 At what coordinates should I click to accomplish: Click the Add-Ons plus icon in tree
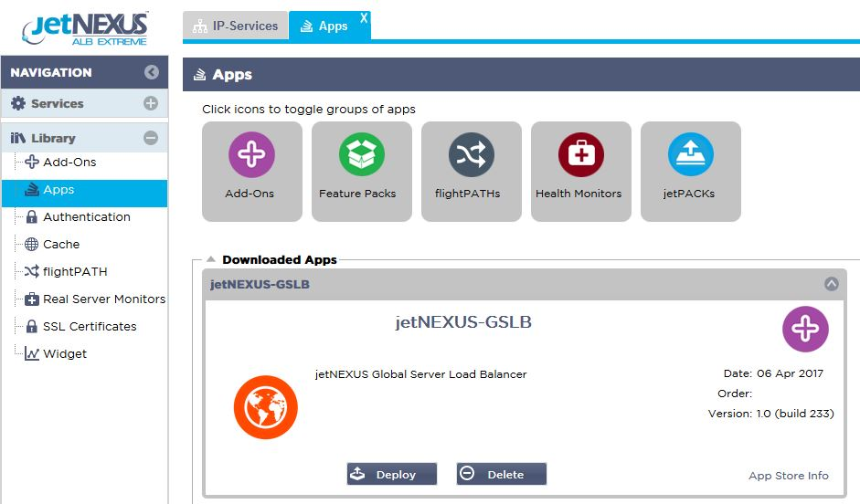(32, 162)
